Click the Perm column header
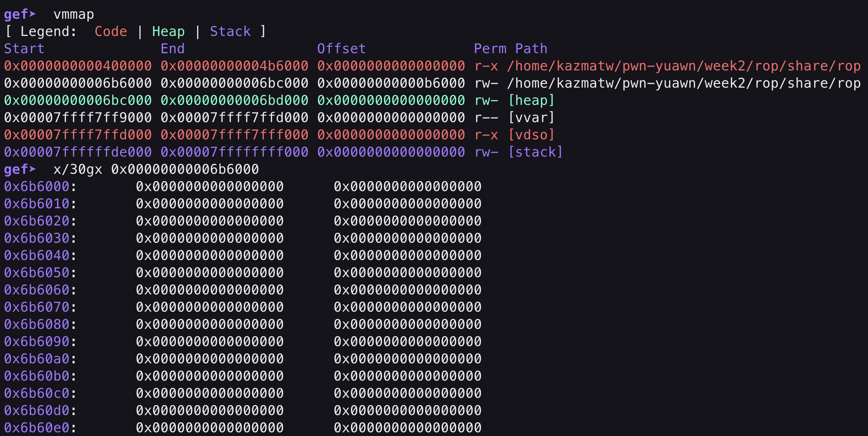The width and height of the screenshot is (868, 436). [x=490, y=49]
